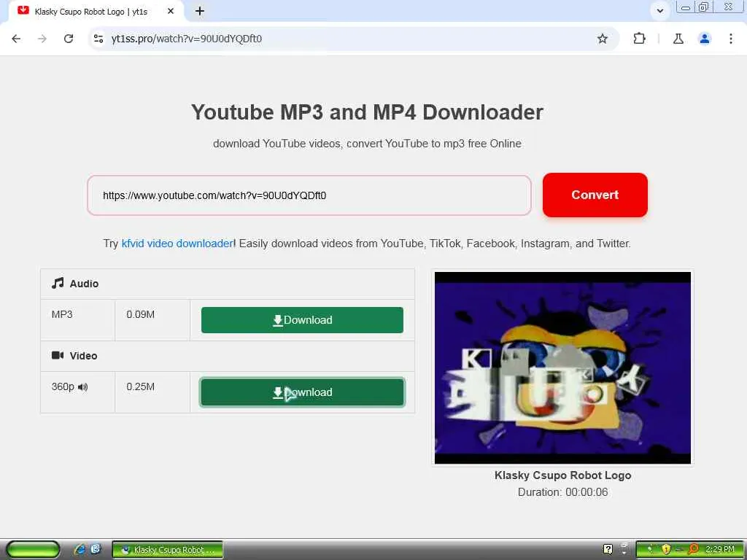This screenshot has height=560, width=747.
Task: Click the browser forward arrow
Action: pos(42,39)
